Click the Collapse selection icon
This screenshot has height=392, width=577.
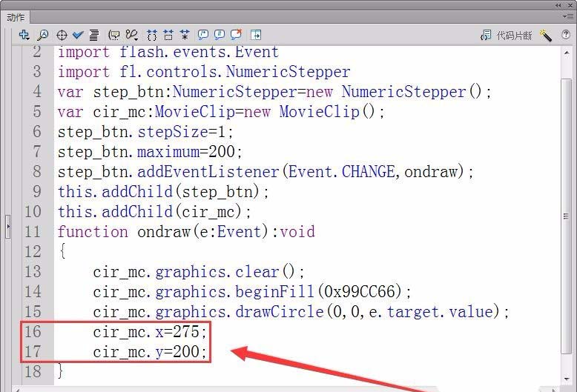click(168, 35)
